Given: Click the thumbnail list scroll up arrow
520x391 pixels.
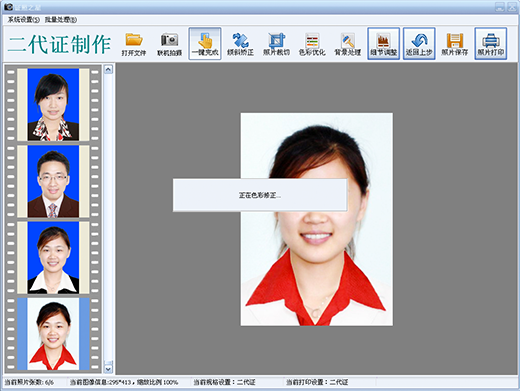Looking at the screenshot, I should tap(108, 69).
